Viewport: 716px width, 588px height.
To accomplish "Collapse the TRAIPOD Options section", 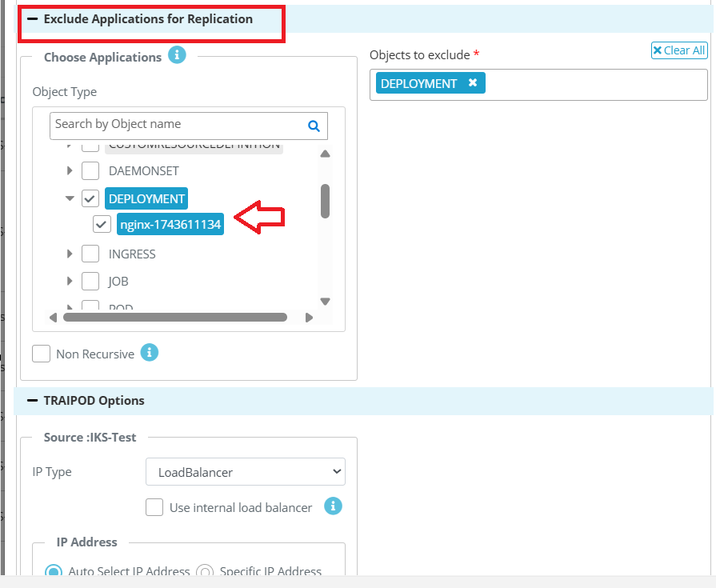I will click(33, 400).
